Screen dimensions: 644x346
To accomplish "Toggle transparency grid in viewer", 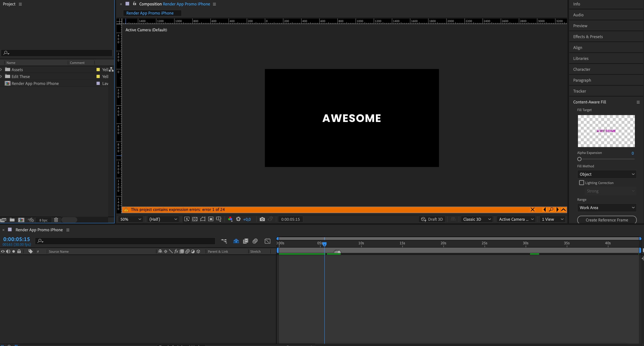I will click(x=195, y=219).
